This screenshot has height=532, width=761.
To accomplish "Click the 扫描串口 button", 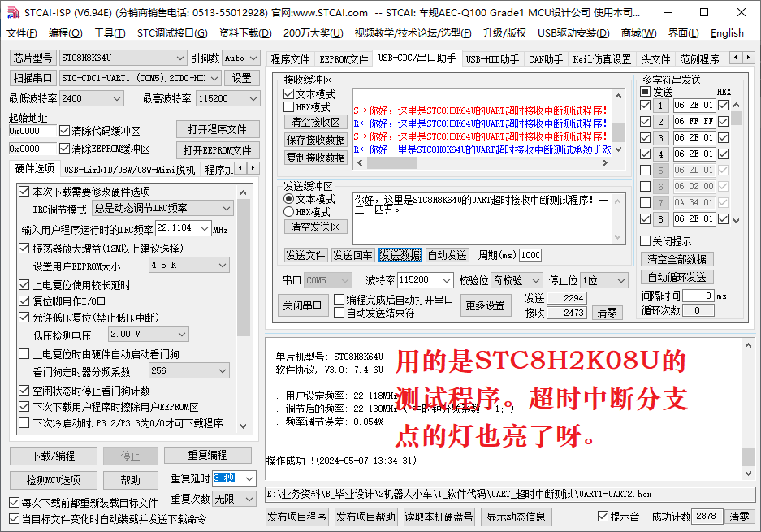I will click(x=32, y=78).
